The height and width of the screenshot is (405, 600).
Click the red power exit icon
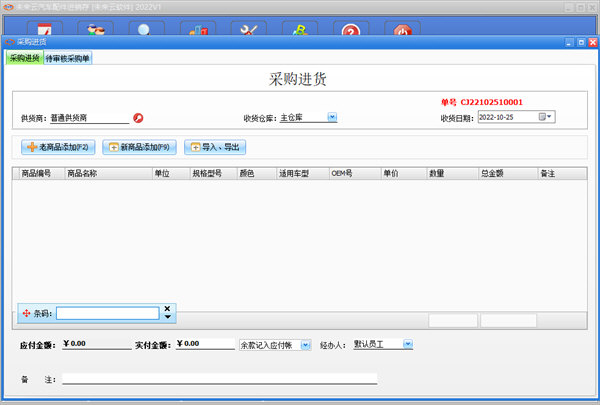[x=401, y=28]
